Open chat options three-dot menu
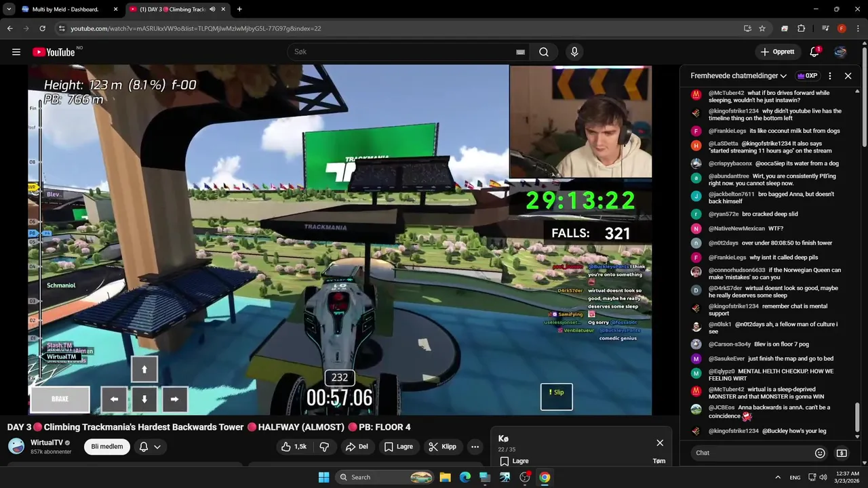This screenshot has width=868, height=488. pos(830,76)
